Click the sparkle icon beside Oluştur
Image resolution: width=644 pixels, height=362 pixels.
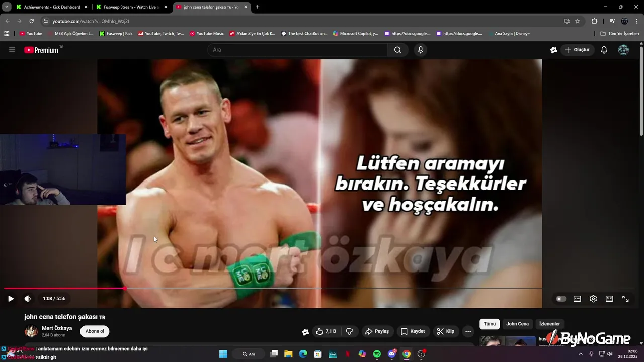(x=554, y=50)
